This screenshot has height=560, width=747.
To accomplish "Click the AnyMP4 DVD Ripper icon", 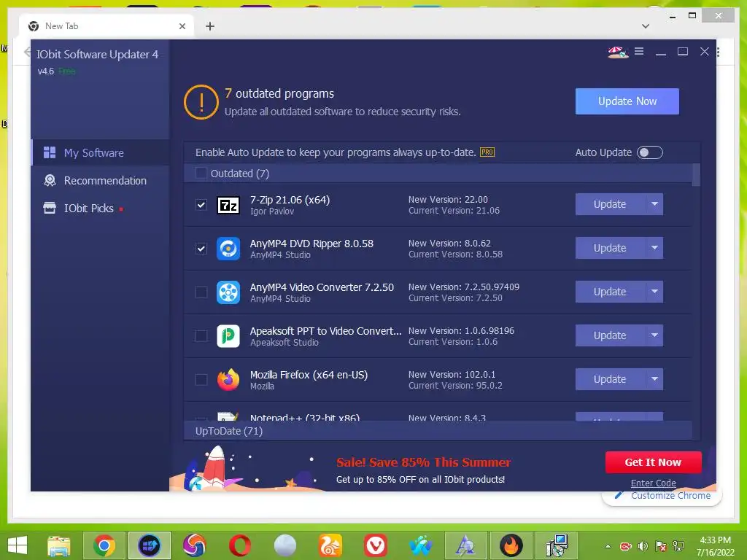I will [228, 249].
